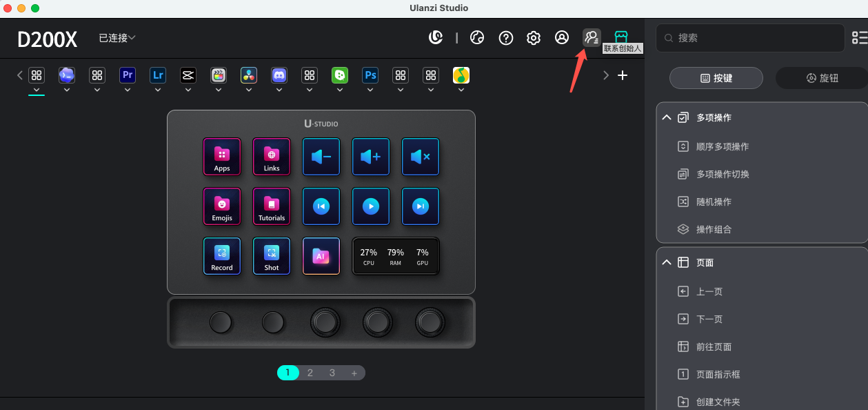868x410 pixels.
Task: Click the help question mark icon
Action: (x=506, y=38)
